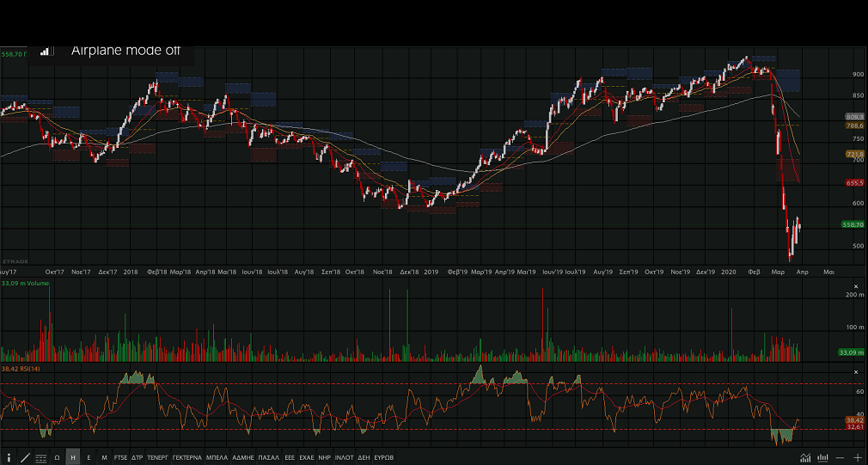Open the chart indicators icon

tap(805, 457)
